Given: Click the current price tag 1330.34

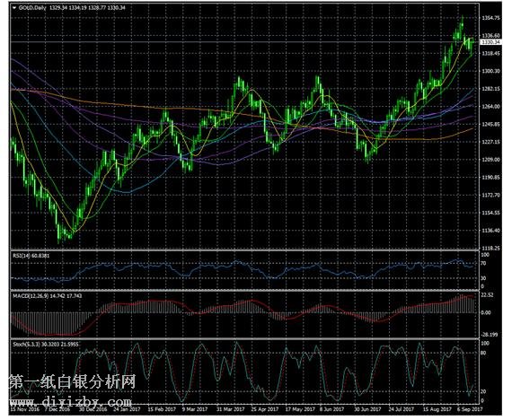Looking at the screenshot, I should coord(490,42).
